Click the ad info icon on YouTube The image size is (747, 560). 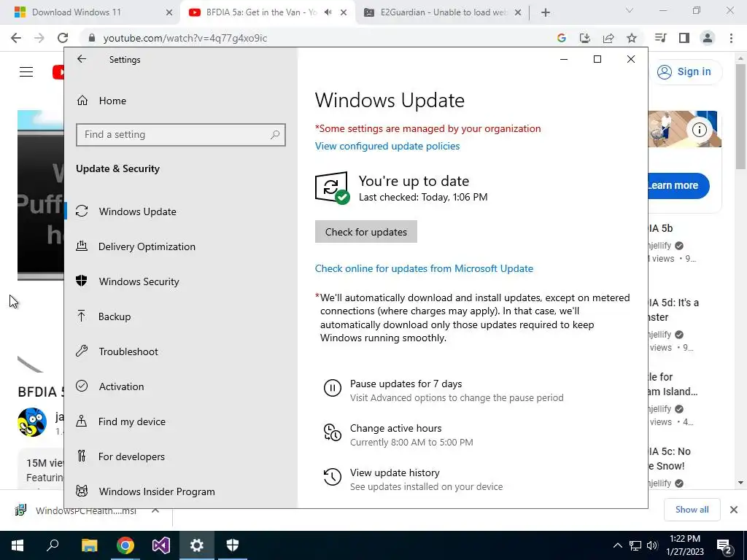[699, 130]
